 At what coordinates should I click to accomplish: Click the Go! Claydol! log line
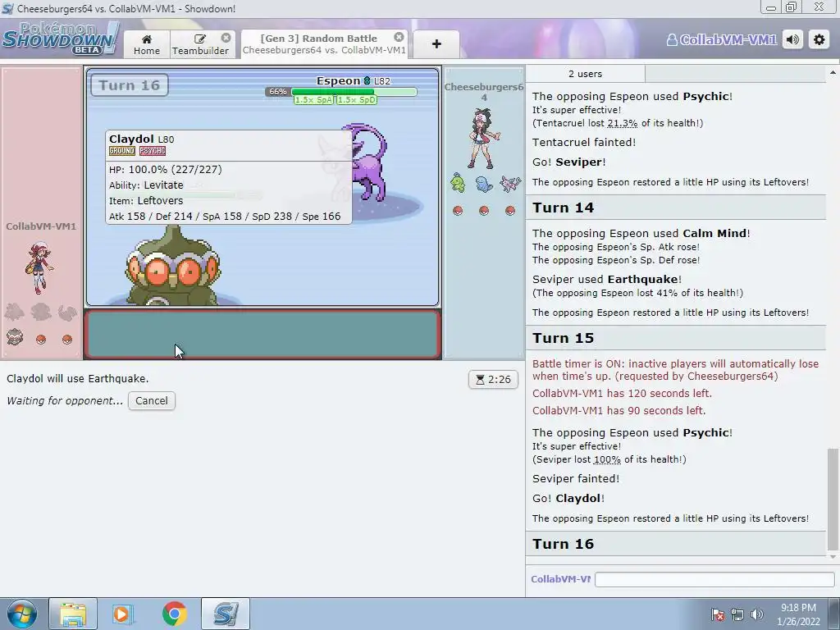click(x=568, y=498)
